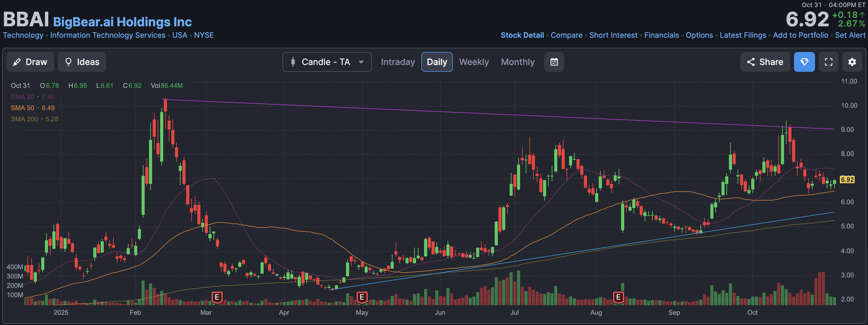Screen dimensions: 868x325
Task: Switch to Intraday timeframe
Action: [x=398, y=62]
